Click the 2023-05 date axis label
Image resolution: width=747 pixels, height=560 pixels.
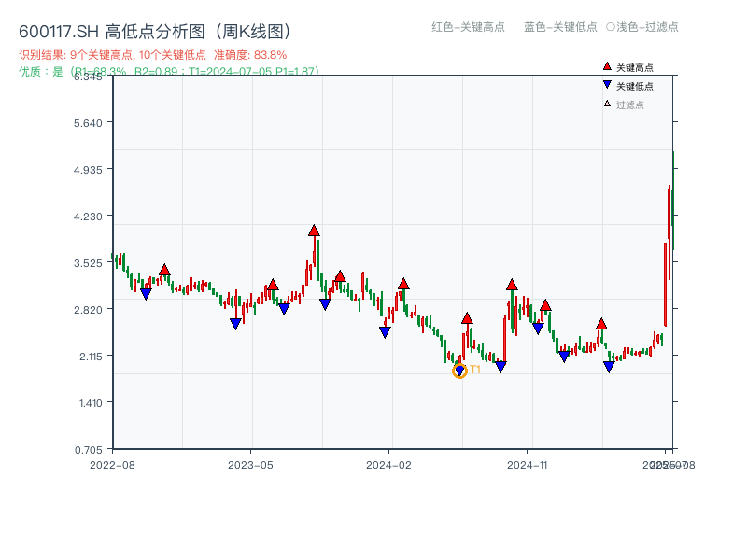(x=250, y=465)
